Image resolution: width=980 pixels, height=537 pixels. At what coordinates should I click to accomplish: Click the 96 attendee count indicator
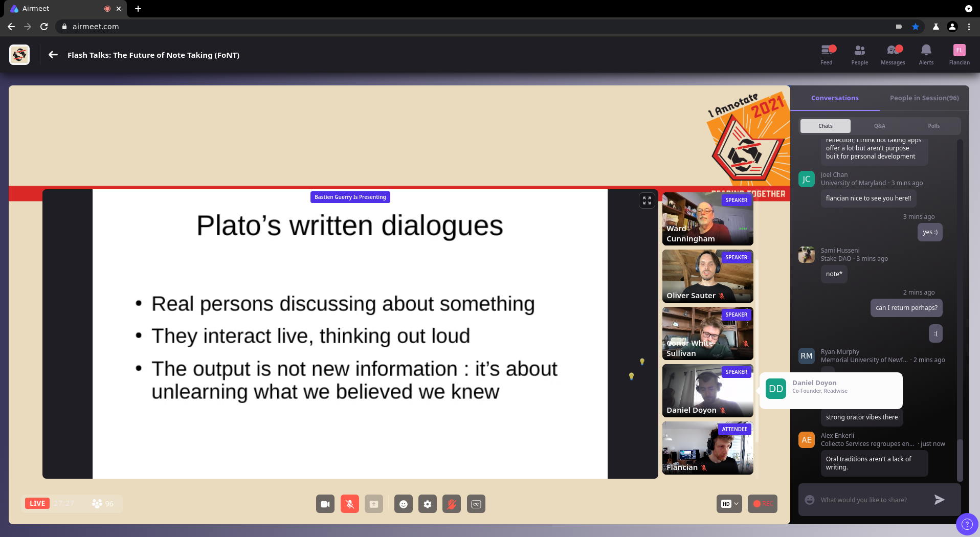click(103, 503)
